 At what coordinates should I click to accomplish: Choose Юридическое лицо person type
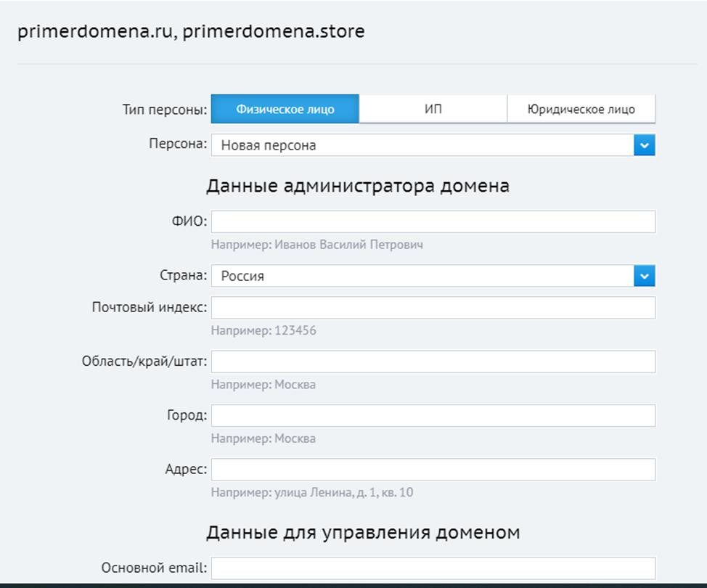581,109
